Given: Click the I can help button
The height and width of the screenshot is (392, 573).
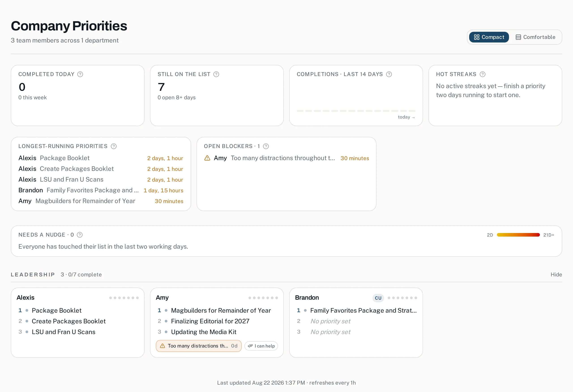Looking at the screenshot, I should (x=261, y=346).
